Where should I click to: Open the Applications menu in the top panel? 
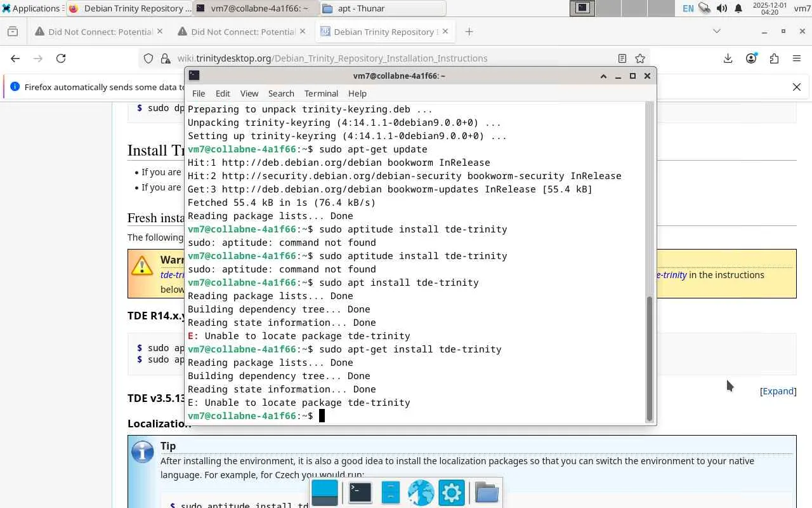(32, 8)
